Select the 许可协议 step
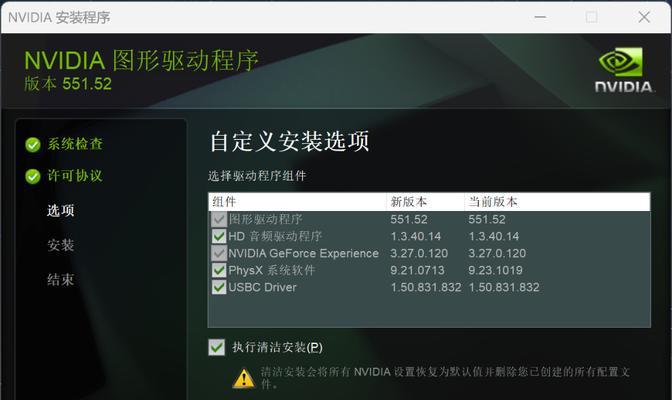The width and height of the screenshot is (672, 400). click(75, 175)
